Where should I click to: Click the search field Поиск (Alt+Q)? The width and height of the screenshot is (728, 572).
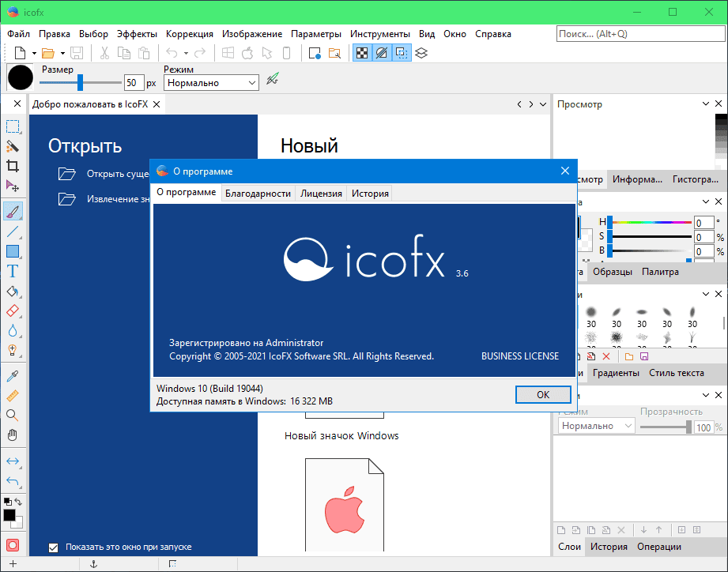point(640,34)
